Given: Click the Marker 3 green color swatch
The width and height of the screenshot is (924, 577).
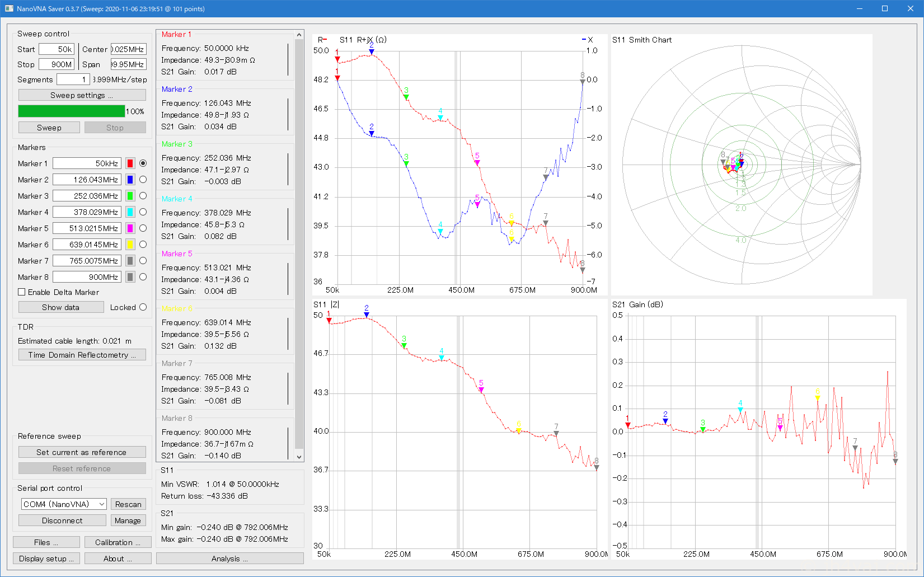Looking at the screenshot, I should click(130, 196).
